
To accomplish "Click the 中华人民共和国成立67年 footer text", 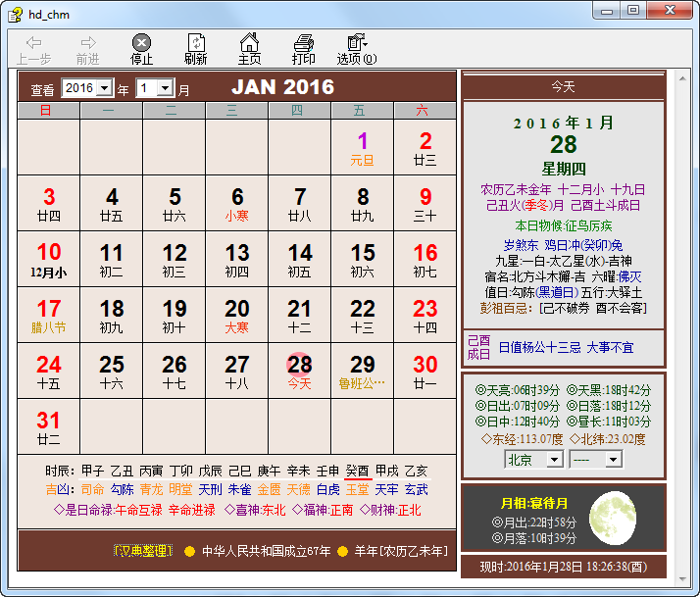I will pos(267,551).
